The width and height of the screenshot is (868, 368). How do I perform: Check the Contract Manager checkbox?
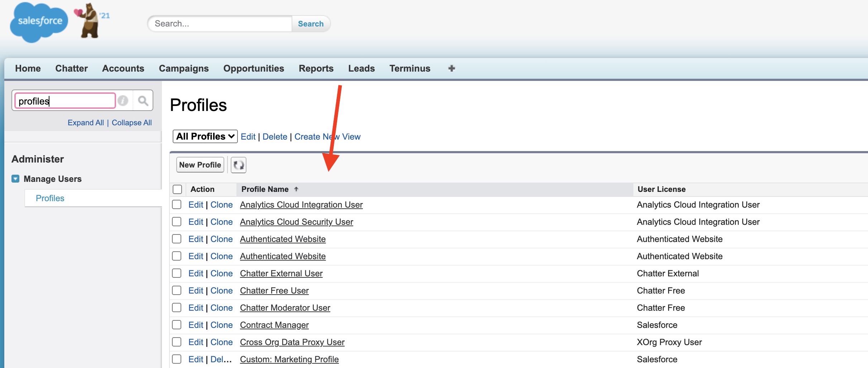coord(177,325)
